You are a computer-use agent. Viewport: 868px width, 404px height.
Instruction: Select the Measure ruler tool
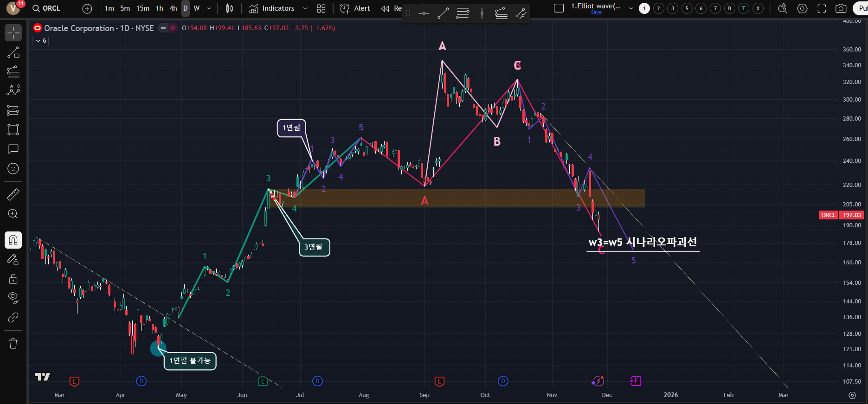[x=13, y=194]
